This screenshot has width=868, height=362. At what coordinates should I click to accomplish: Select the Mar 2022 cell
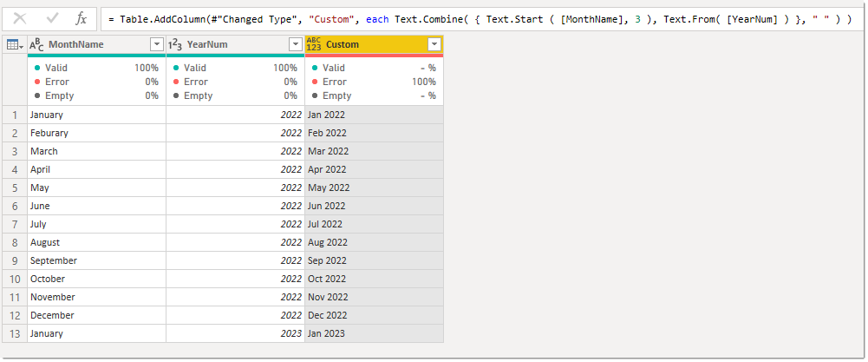point(375,151)
